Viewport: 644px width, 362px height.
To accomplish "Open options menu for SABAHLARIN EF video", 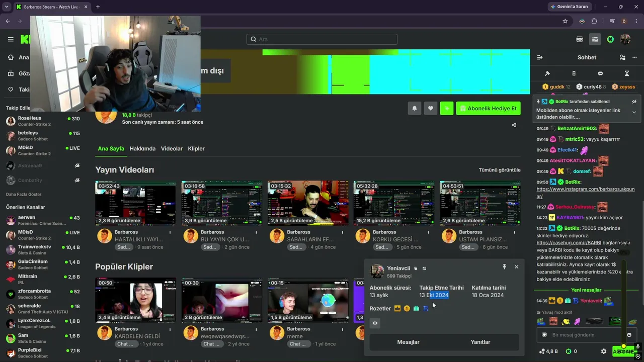I will point(342,232).
